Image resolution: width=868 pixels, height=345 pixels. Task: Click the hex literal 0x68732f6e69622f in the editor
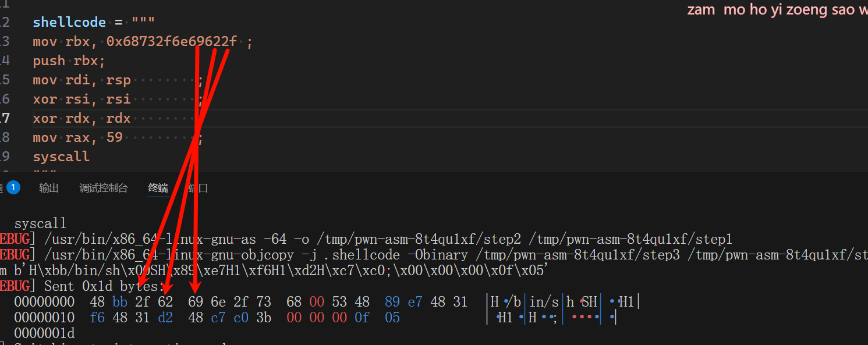[172, 41]
